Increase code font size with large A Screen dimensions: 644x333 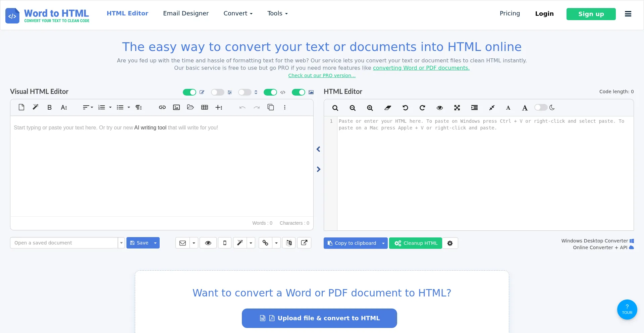click(x=525, y=108)
